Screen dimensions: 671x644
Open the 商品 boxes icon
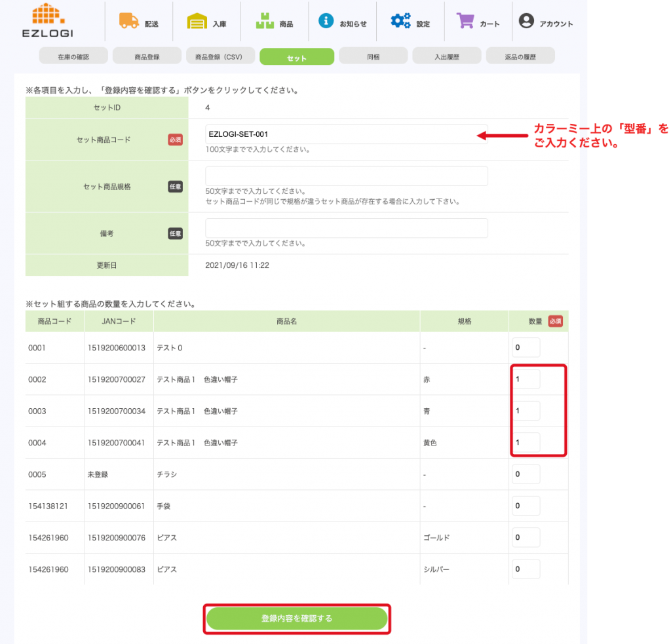tap(265, 22)
